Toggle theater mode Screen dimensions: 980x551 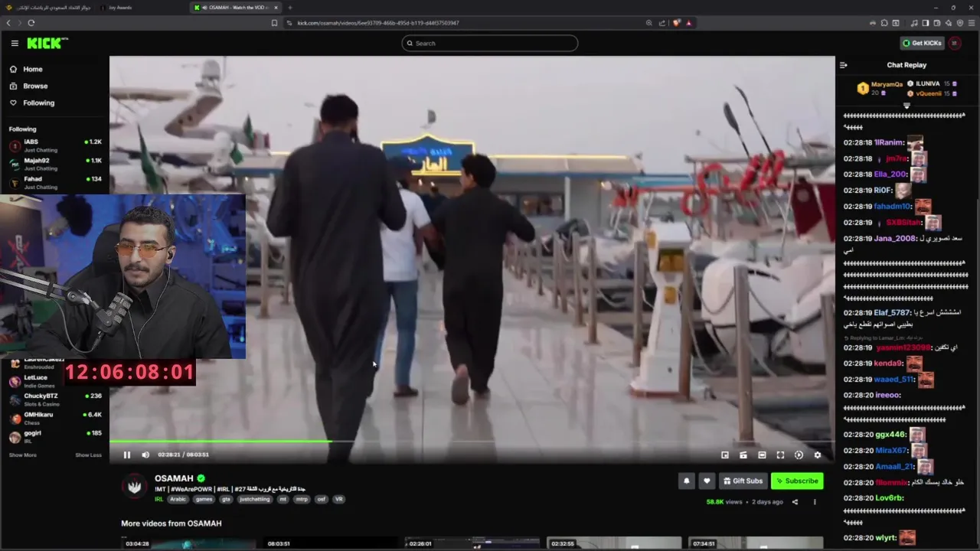(x=762, y=455)
